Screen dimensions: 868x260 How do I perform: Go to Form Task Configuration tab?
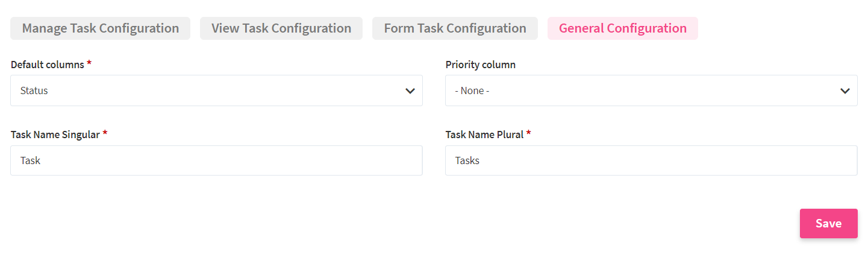click(455, 28)
